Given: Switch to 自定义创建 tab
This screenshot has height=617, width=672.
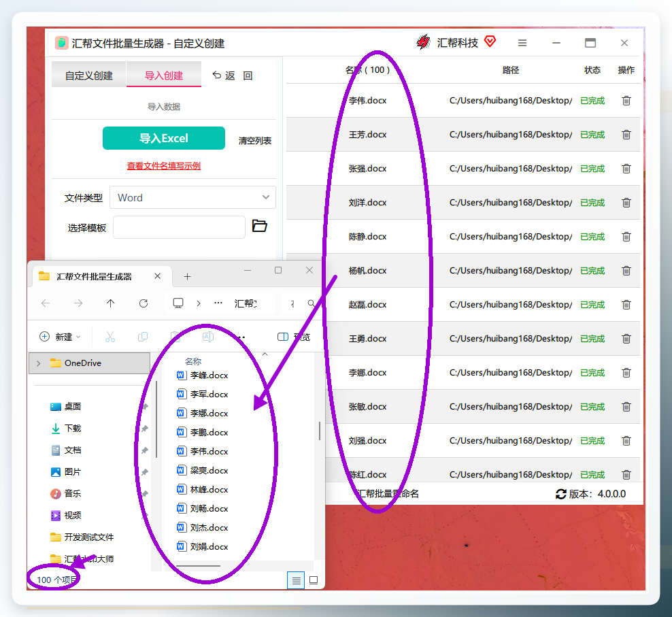Looking at the screenshot, I should (88, 76).
